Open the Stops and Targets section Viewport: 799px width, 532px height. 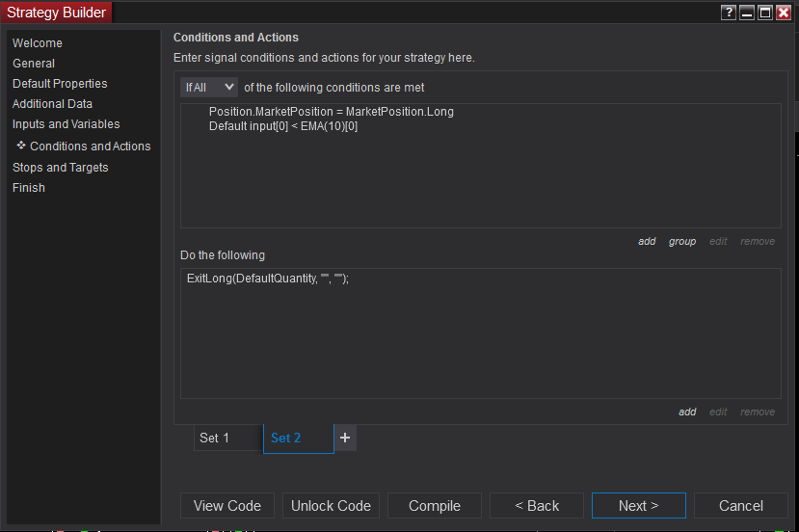(61, 168)
